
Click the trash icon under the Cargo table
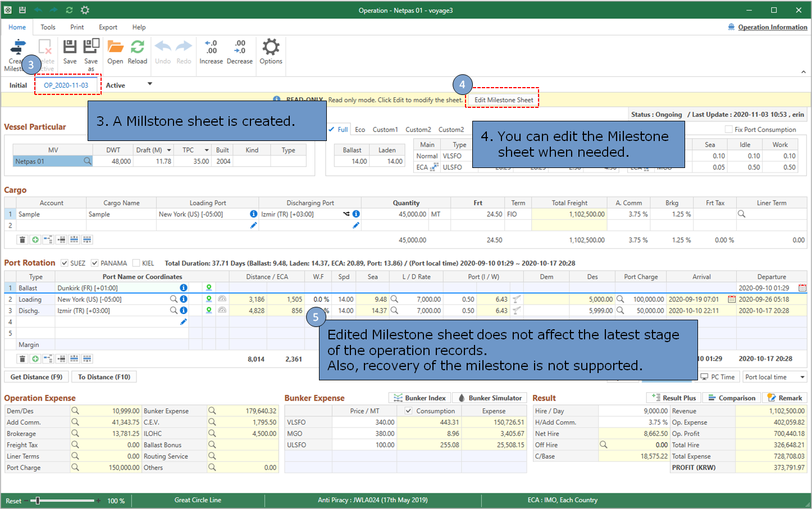[22, 240]
